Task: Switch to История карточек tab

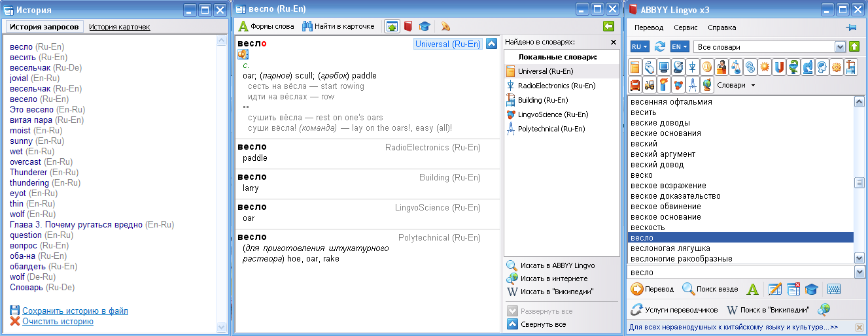Action: (119, 27)
